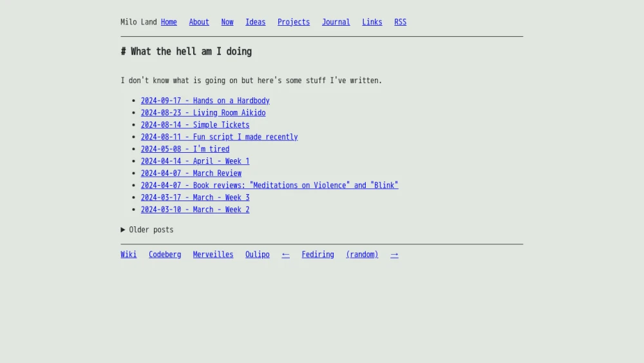
Task: Open the Wiki footer link
Action: [129, 255]
